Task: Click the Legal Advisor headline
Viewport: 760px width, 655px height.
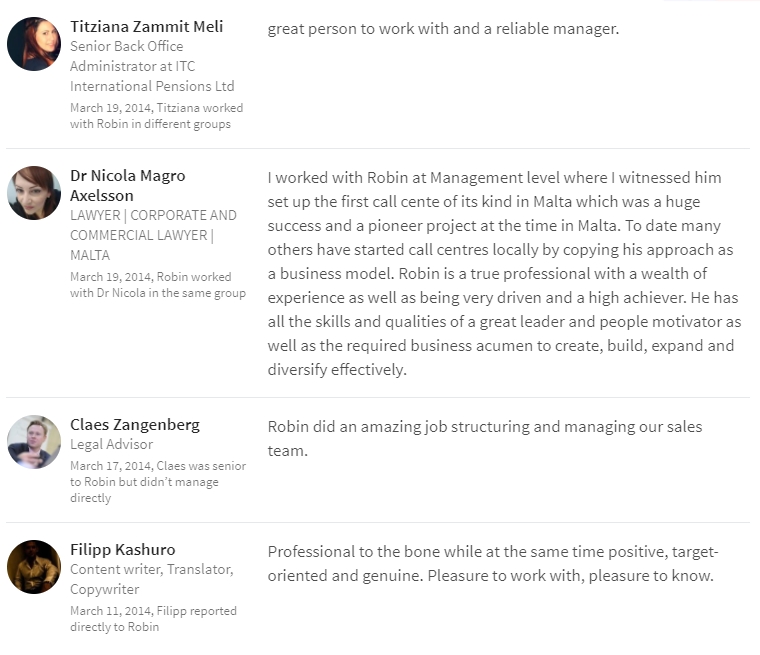Action: pos(111,445)
